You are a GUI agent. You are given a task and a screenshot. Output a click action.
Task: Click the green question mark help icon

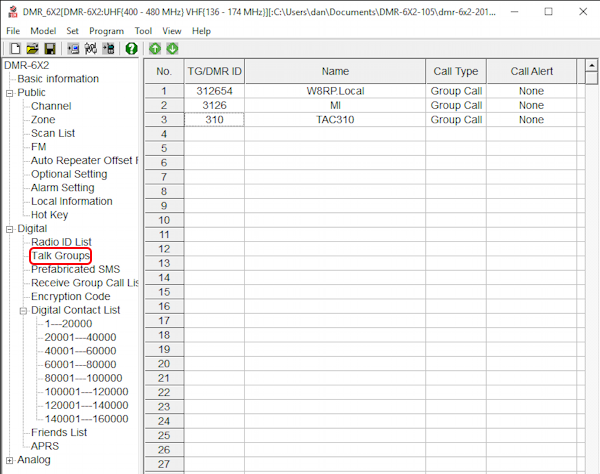[x=131, y=48]
